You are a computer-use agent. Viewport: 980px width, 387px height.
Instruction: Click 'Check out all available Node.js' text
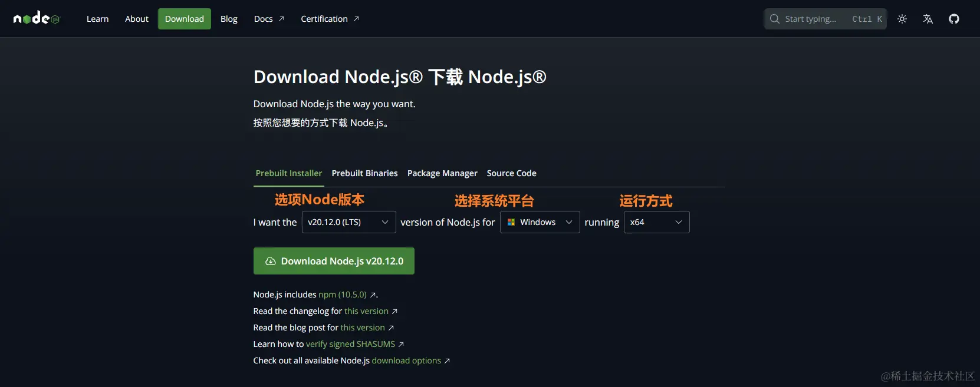311,360
